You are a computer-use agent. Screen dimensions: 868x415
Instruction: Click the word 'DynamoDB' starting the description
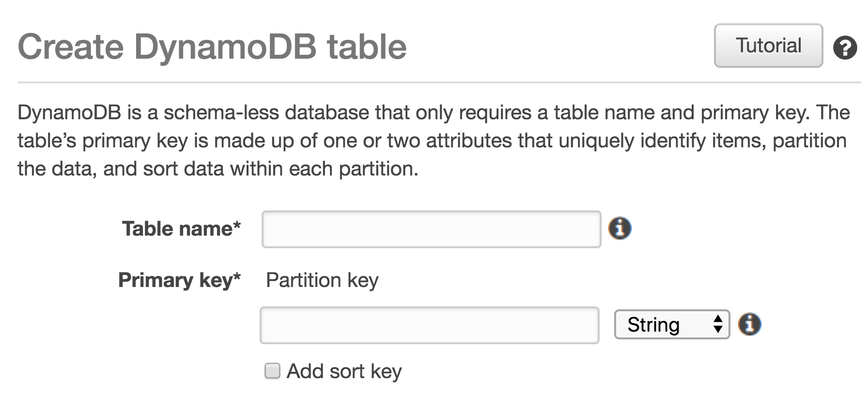coord(70,112)
